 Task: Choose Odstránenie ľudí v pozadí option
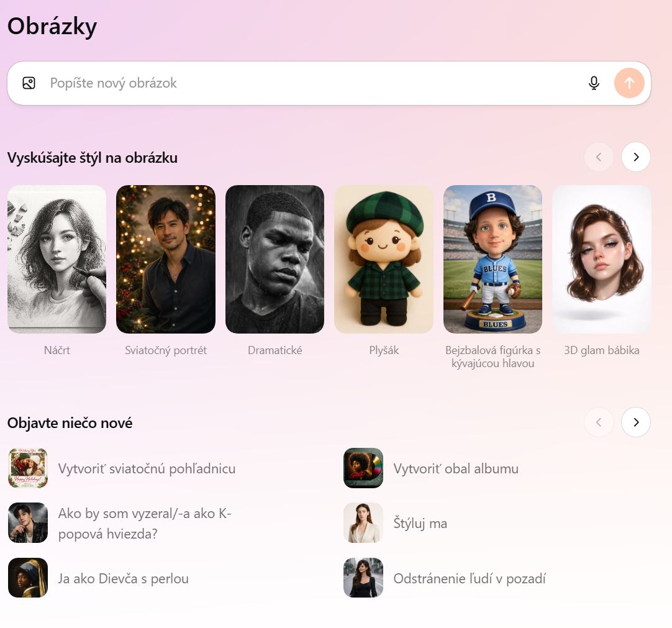[469, 578]
